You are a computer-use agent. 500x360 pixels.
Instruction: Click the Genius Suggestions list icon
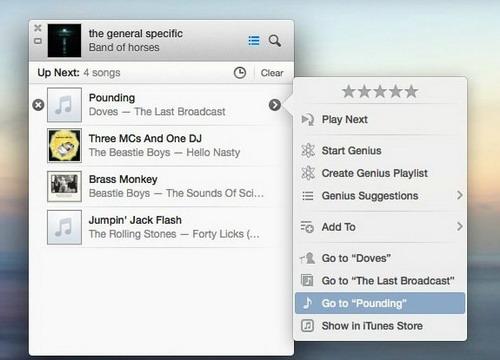[x=307, y=196]
